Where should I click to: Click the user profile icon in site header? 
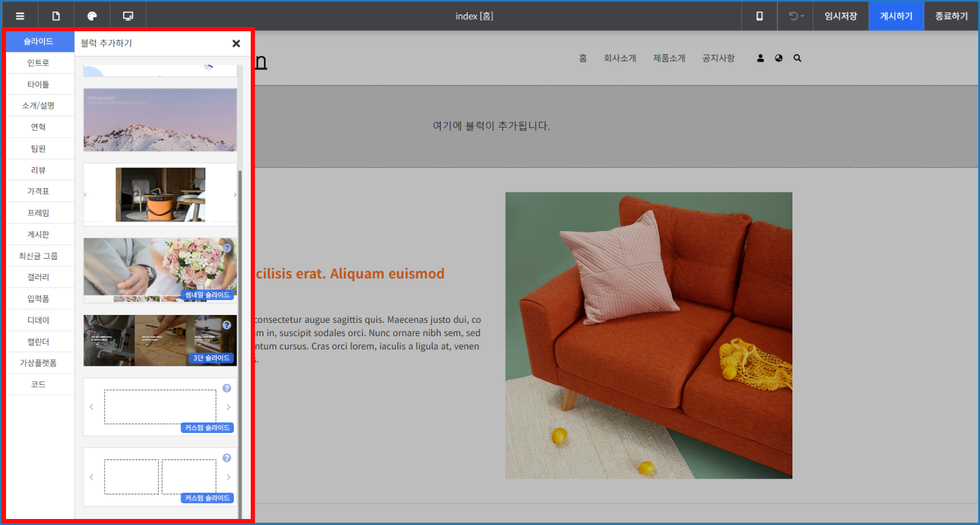pyautogui.click(x=761, y=58)
